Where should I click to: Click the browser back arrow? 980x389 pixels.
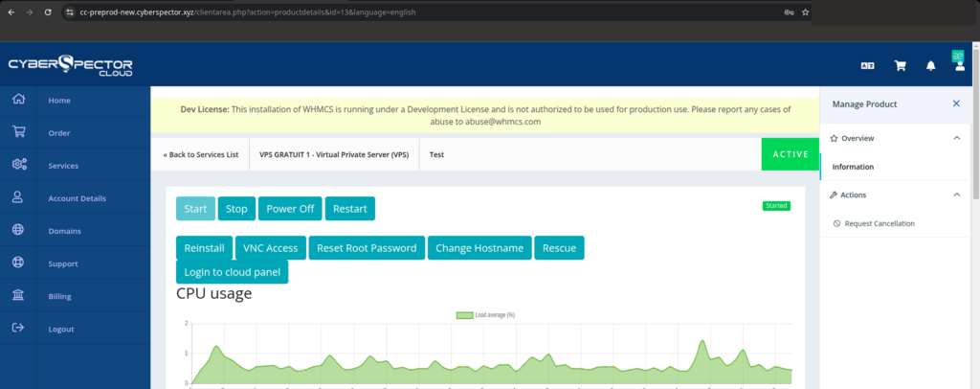pos(11,11)
